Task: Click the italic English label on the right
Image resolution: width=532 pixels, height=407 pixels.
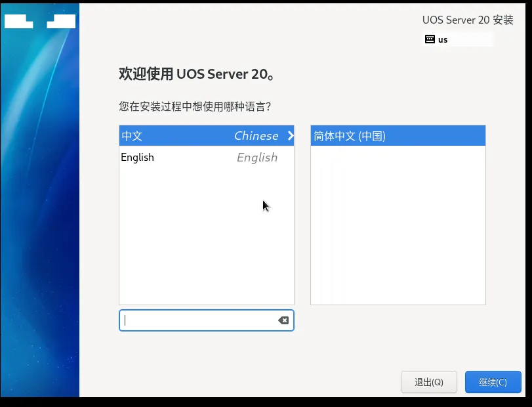Action: [x=257, y=158]
